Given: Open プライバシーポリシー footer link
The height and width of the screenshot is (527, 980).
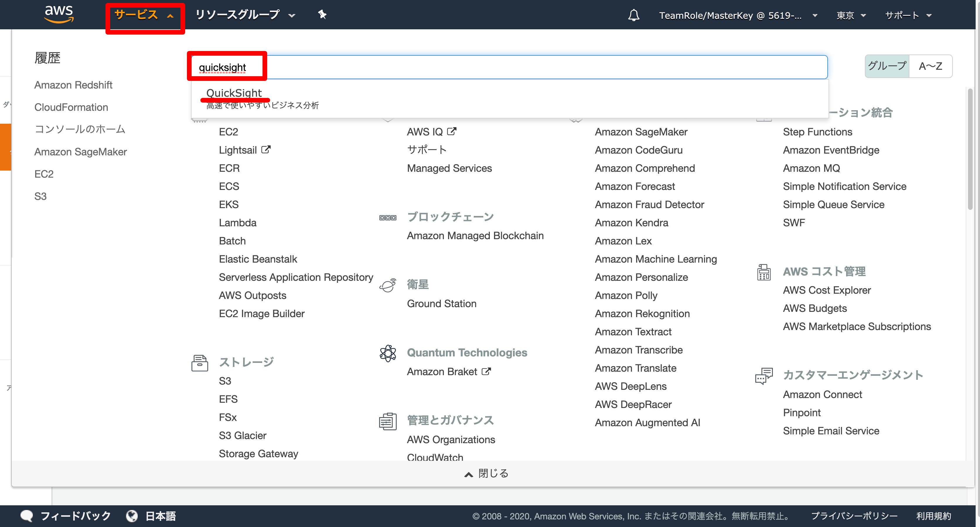Looking at the screenshot, I should (854, 516).
